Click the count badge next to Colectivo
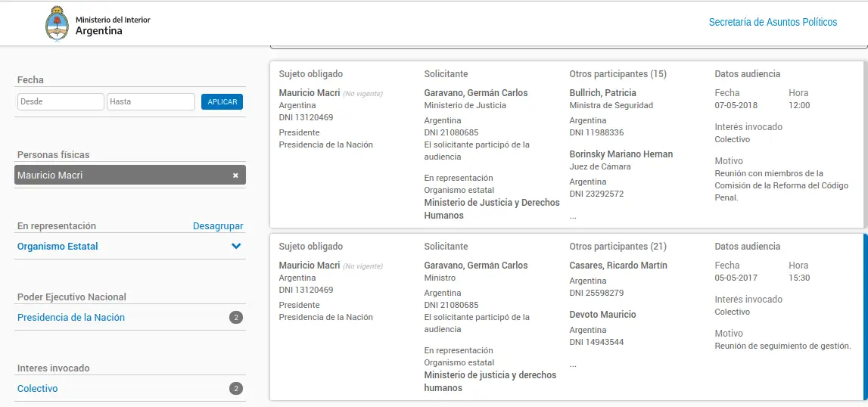 (236, 389)
